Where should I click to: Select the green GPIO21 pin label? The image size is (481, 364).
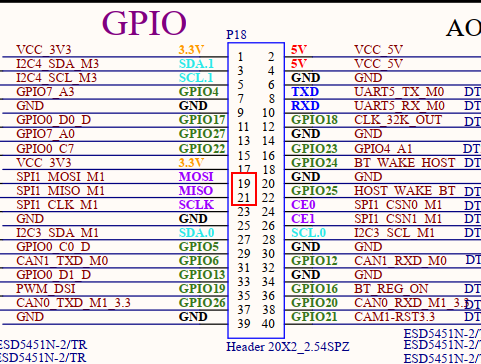point(314,317)
